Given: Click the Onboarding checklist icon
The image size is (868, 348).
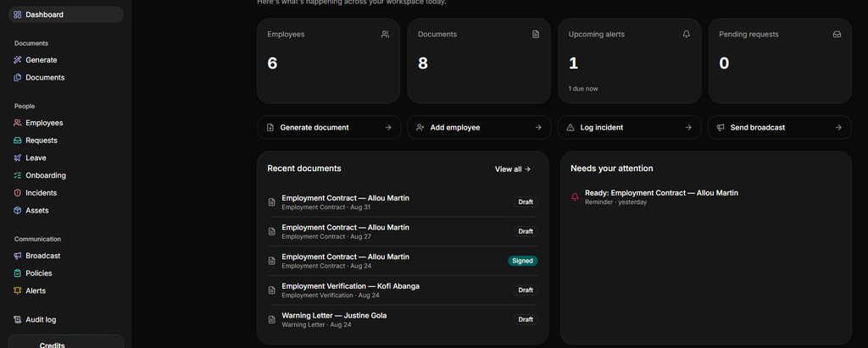Looking at the screenshot, I should [18, 176].
